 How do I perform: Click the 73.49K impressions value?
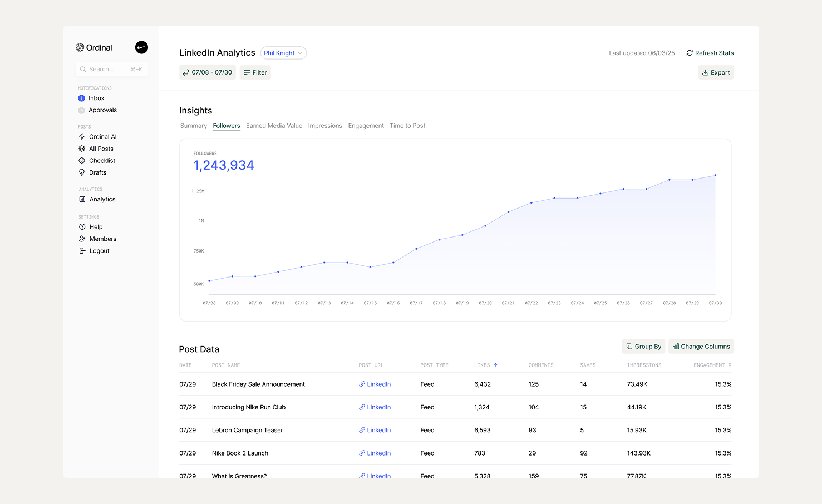pyautogui.click(x=637, y=384)
